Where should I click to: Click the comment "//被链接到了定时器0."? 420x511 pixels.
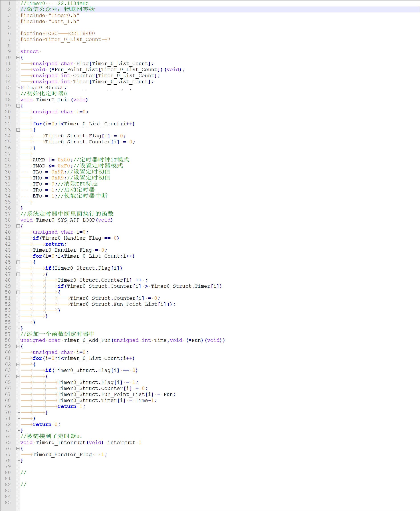pyautogui.click(x=51, y=436)
